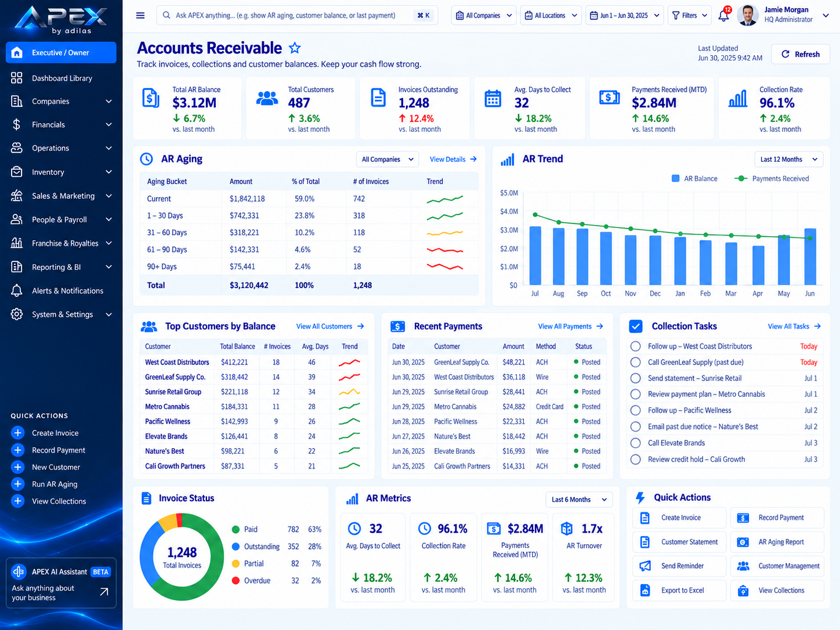The width and height of the screenshot is (840, 630).
Task: Open APEX AI Assistant arrow icon
Action: (x=104, y=592)
